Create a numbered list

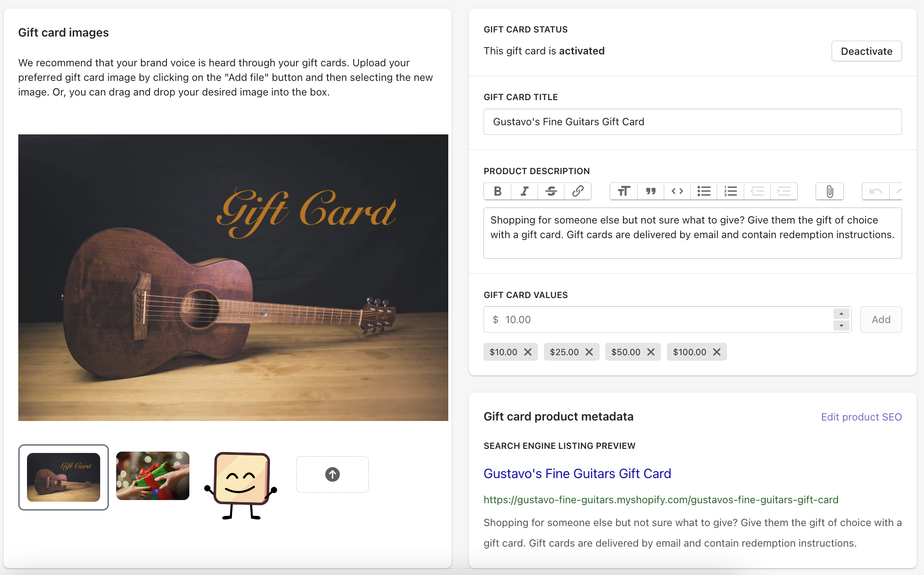731,191
